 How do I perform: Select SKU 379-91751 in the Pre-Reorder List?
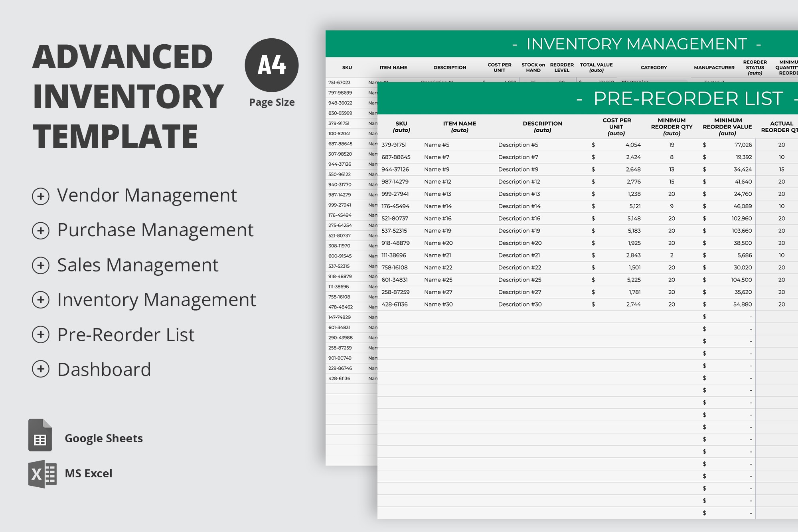pyautogui.click(x=394, y=144)
